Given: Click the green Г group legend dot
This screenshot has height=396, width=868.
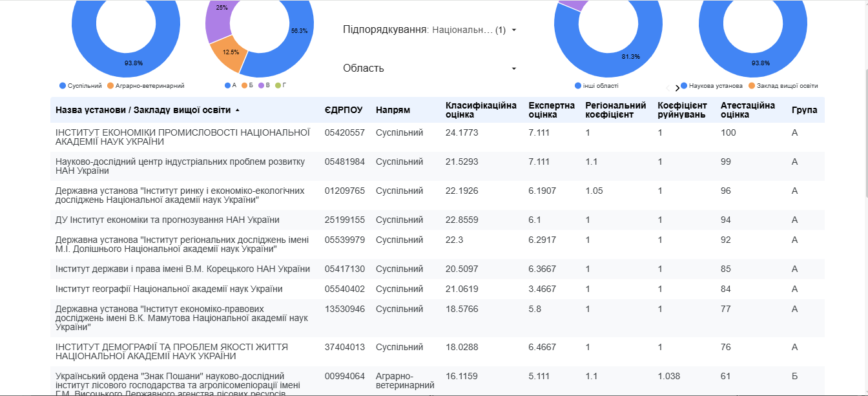Looking at the screenshot, I should click(x=278, y=85).
